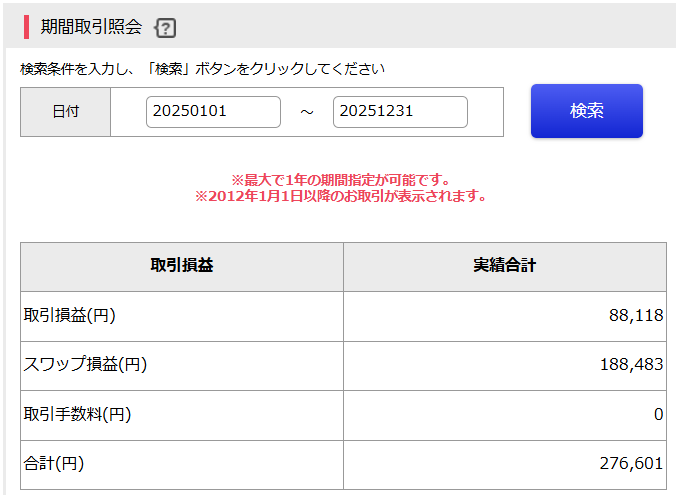Click the start date field 20250101
Screen dimensions: 676x495
click(x=213, y=112)
